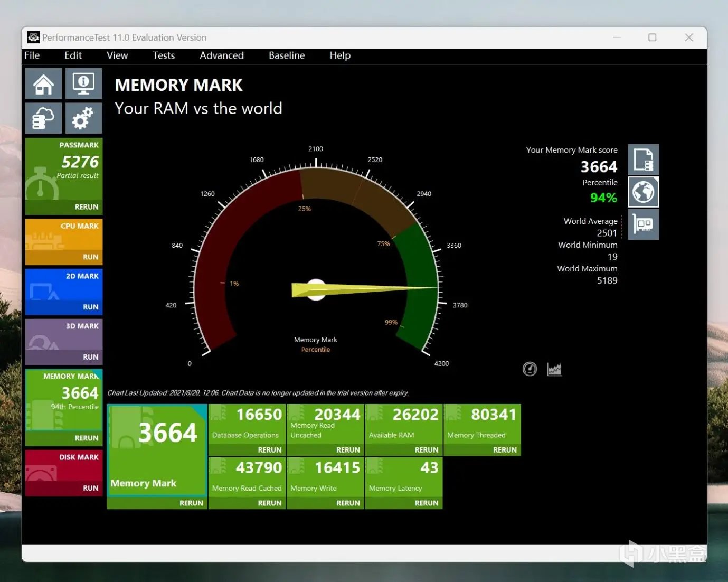Run the CPU Mark test
The width and height of the screenshot is (728, 582).
point(91,257)
